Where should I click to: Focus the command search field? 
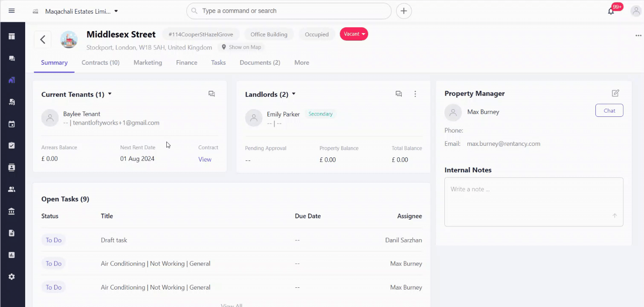pyautogui.click(x=289, y=11)
